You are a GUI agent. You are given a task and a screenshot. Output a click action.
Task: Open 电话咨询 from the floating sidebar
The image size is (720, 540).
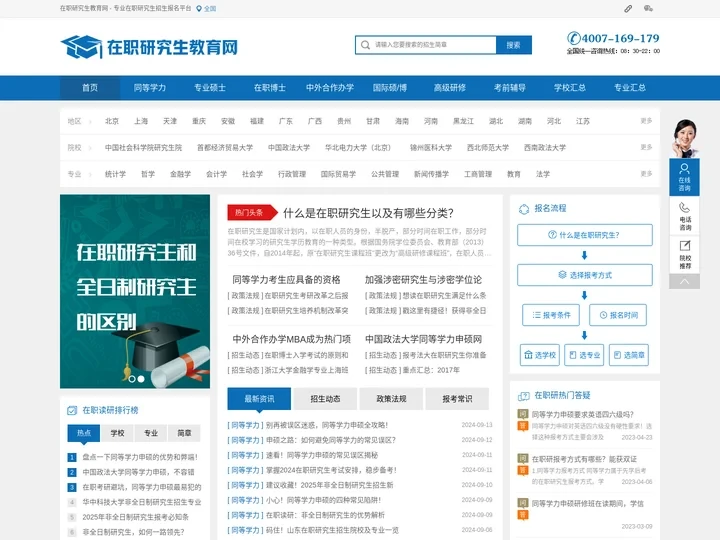tap(684, 217)
